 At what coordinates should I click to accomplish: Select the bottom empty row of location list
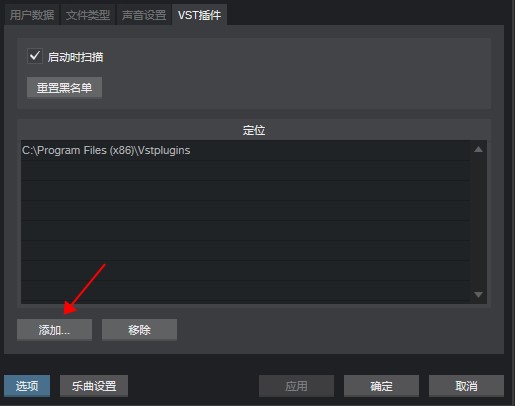245,291
